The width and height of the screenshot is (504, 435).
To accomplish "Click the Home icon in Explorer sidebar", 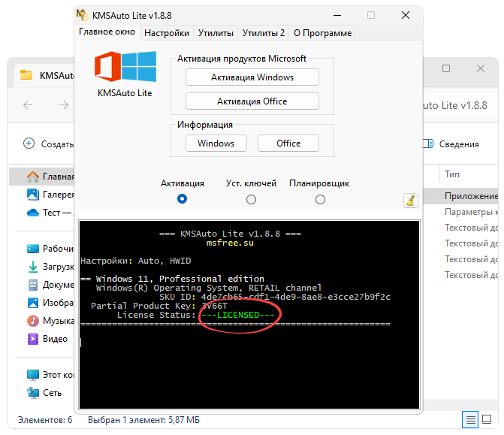I will 33,177.
